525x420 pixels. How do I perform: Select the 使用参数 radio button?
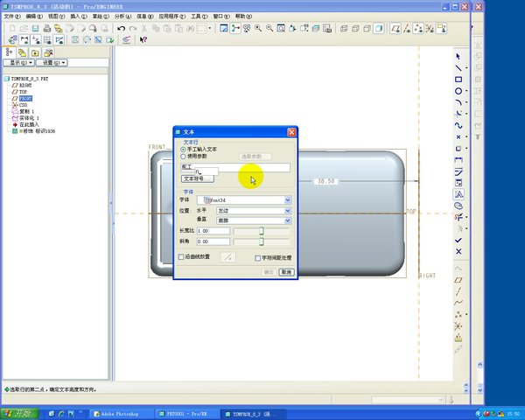[183, 156]
